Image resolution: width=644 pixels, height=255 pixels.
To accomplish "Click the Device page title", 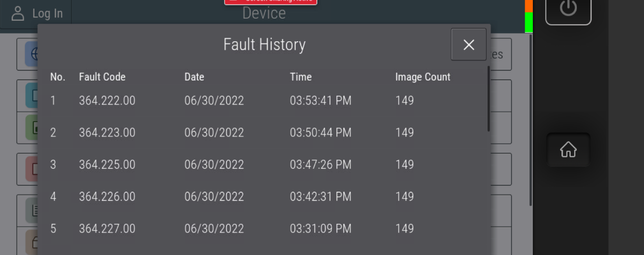I will click(x=264, y=14).
